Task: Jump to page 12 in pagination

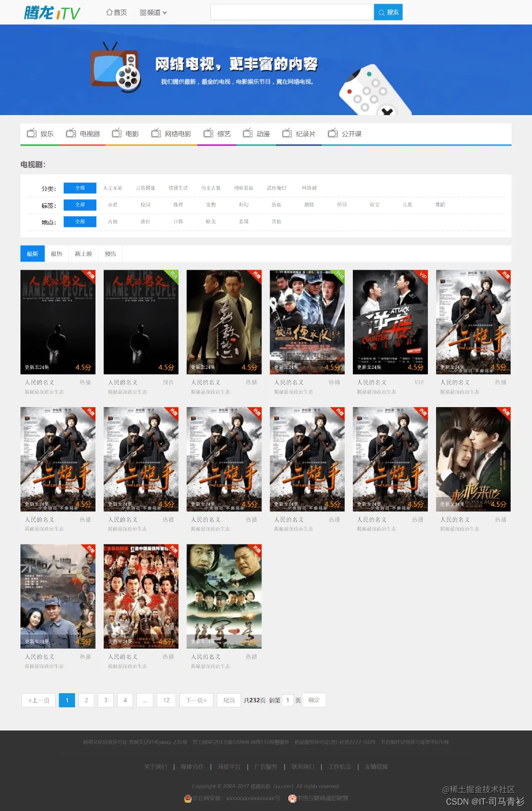Action: point(166,700)
